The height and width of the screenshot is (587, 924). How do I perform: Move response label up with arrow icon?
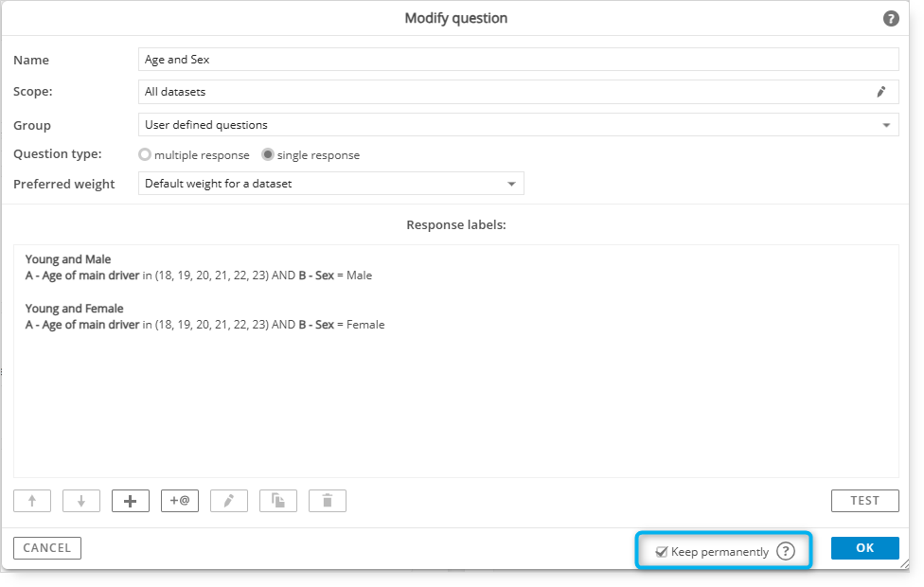coord(32,501)
